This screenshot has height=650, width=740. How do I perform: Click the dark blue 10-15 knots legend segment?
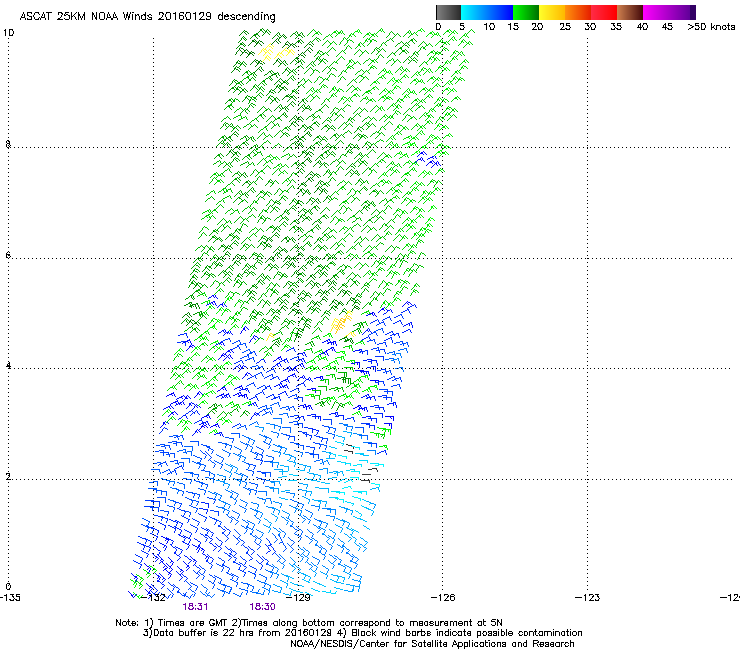[500, 12]
